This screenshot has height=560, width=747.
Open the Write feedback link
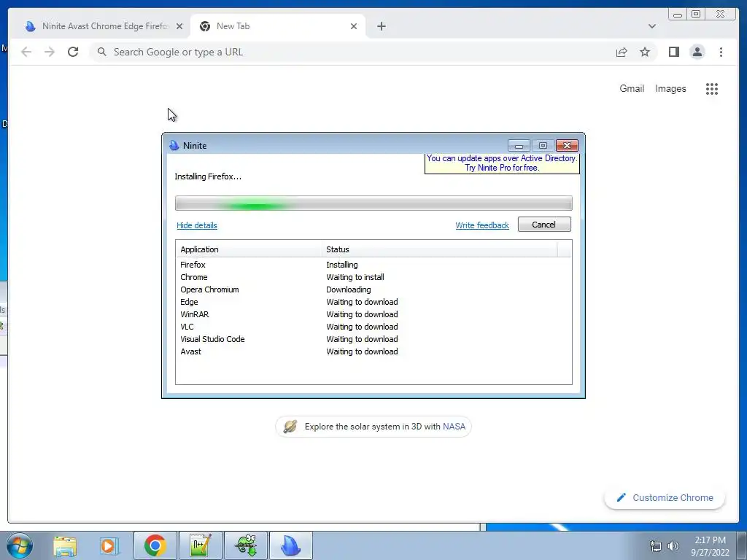point(482,225)
